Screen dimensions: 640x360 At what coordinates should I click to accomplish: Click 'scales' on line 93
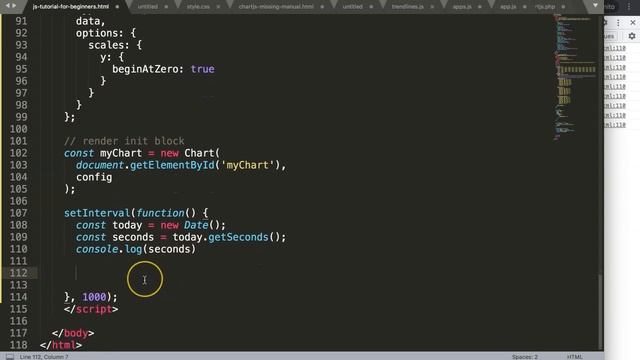coord(106,45)
